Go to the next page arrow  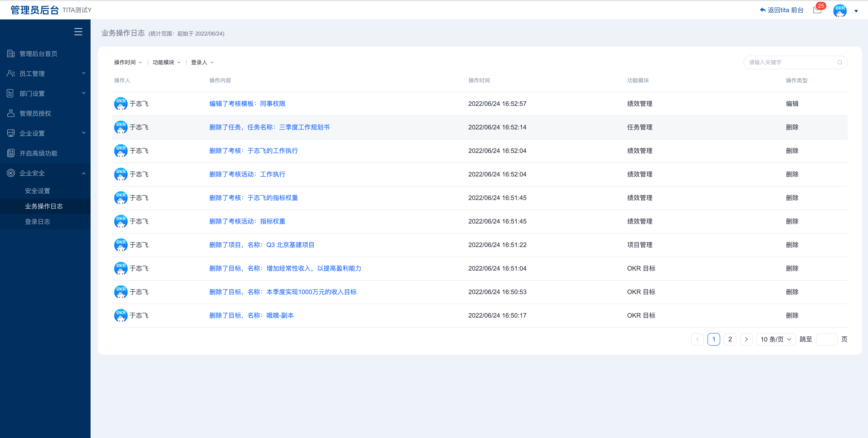click(746, 339)
